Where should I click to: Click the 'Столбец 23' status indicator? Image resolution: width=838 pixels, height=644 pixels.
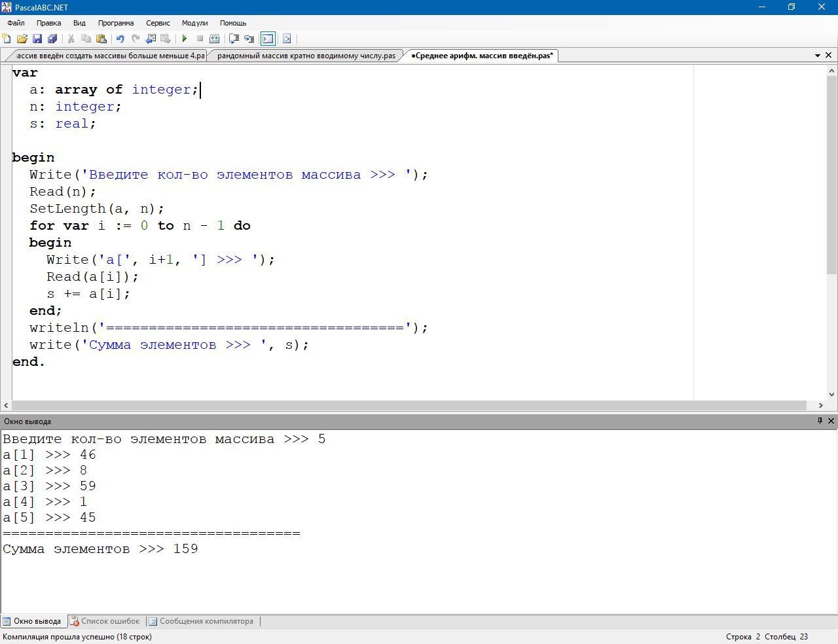(x=786, y=637)
